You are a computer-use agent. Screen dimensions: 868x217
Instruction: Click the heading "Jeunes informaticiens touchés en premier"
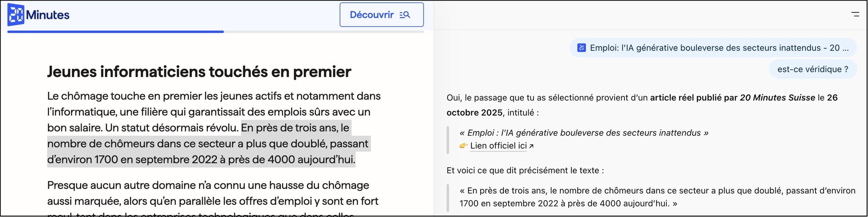tap(199, 72)
